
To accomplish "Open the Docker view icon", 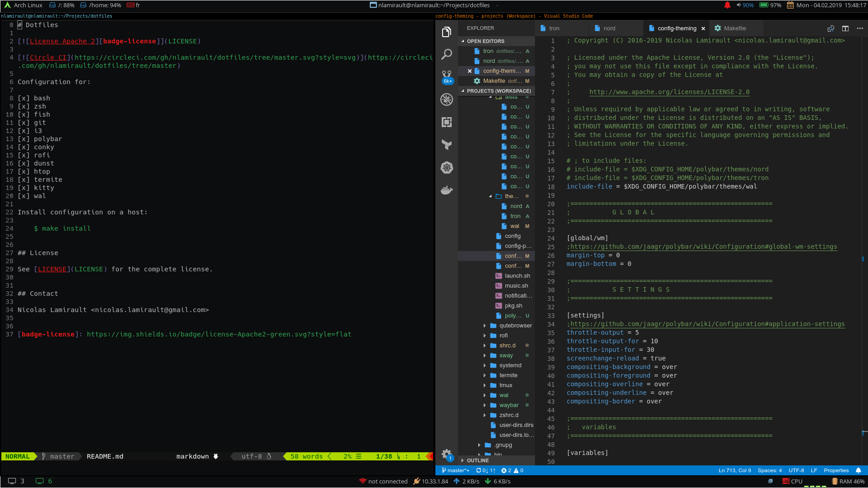I will (x=447, y=190).
